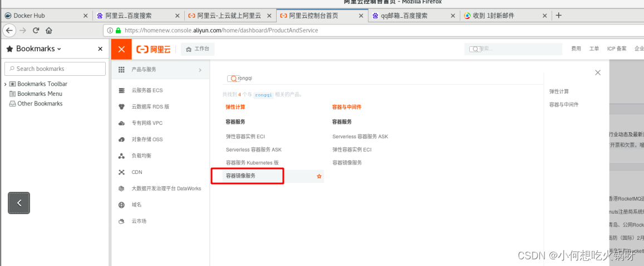Image resolution: width=644 pixels, height=266 pixels.
Task: Click the 专有网络 VPC cloud icon
Action: [x=121, y=123]
